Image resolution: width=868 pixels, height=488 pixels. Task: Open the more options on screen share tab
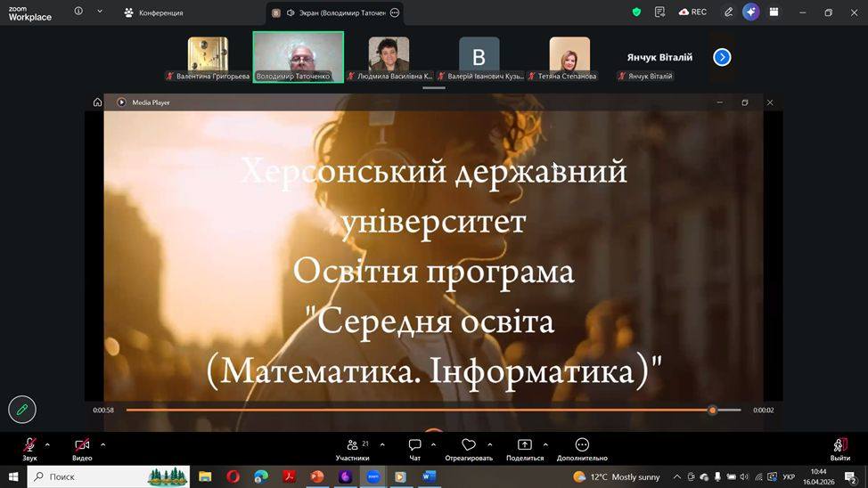[395, 12]
